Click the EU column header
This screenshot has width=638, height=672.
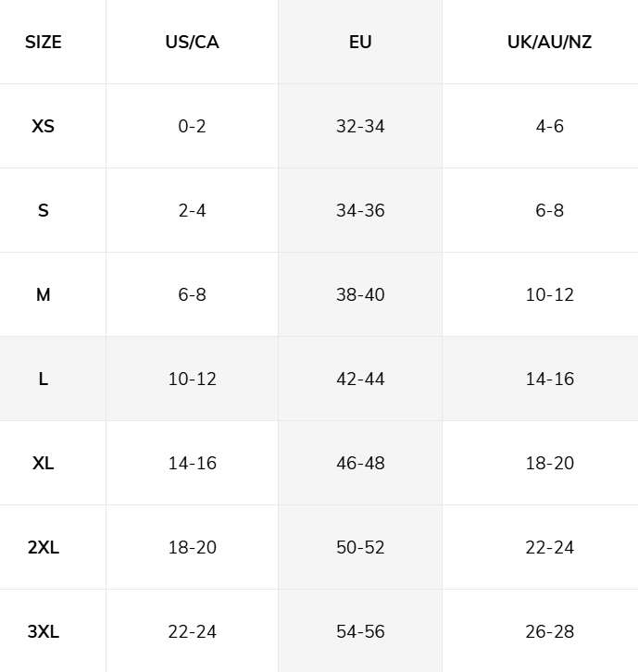point(360,42)
